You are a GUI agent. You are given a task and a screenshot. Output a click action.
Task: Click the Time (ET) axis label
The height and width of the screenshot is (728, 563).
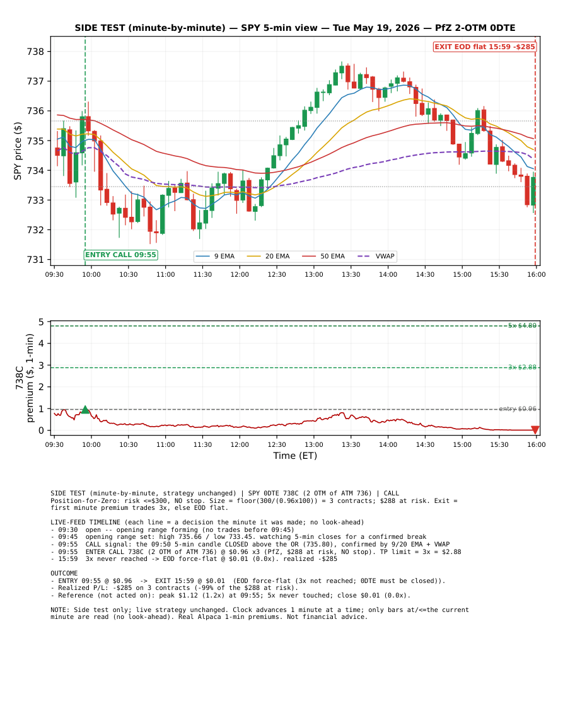295,456
